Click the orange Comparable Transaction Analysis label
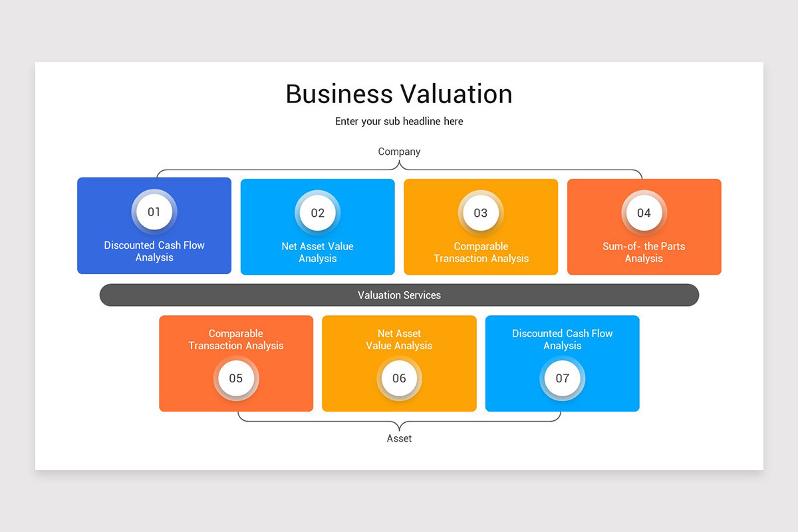Screen dimensions: 798x532 point(236,340)
